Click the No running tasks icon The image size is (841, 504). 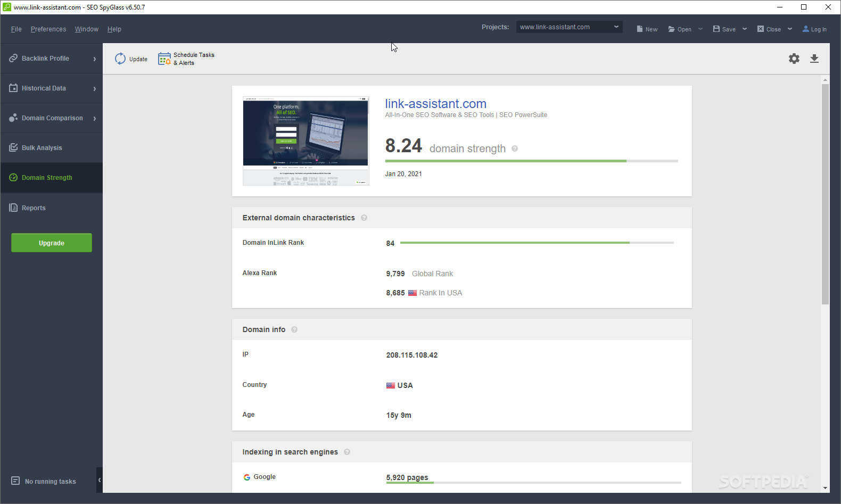15,481
